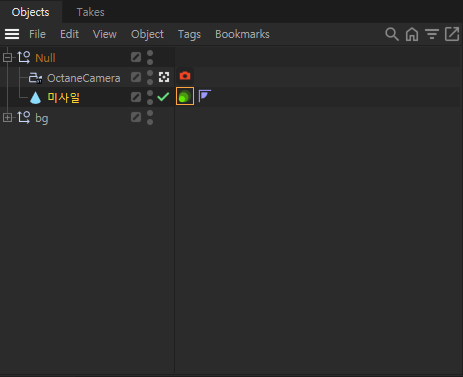This screenshot has width=463, height=377.
Task: Click the bg null object icon
Action: [x=24, y=117]
